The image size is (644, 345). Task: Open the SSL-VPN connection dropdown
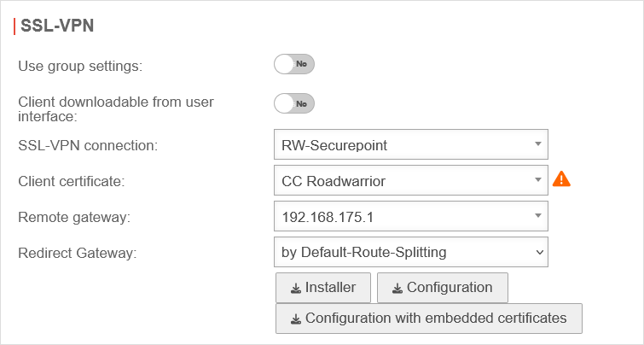coord(410,145)
